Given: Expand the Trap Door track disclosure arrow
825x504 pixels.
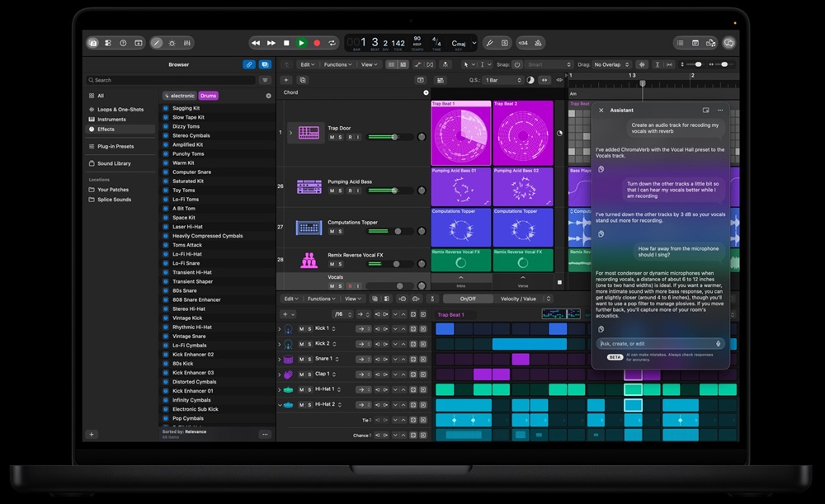Looking at the screenshot, I should [x=290, y=133].
